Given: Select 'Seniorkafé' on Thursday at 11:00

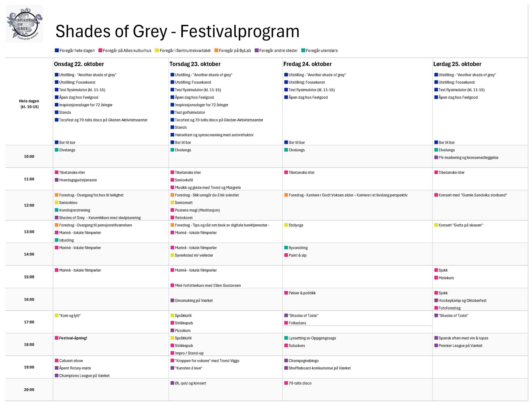Looking at the screenshot, I should 184,180.
